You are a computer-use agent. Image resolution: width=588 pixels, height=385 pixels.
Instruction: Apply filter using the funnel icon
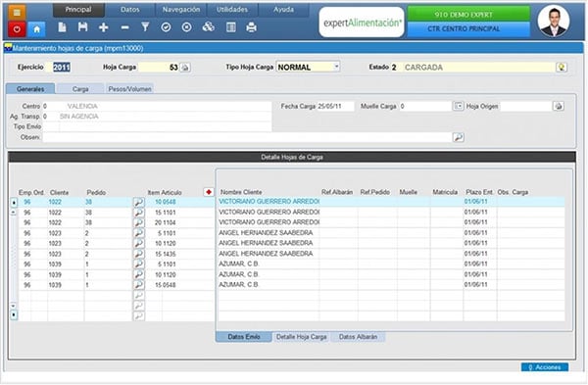point(145,27)
